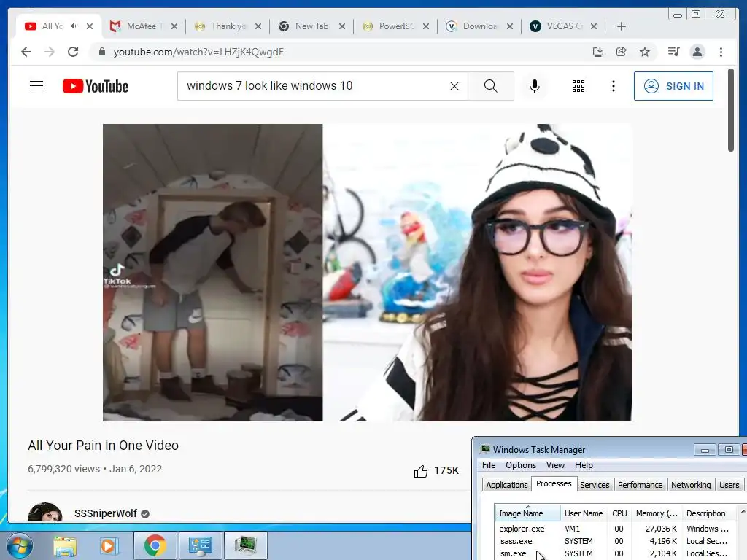The width and height of the screenshot is (747, 560).
Task: Open Options menu in Task Manager
Action: 521,465
